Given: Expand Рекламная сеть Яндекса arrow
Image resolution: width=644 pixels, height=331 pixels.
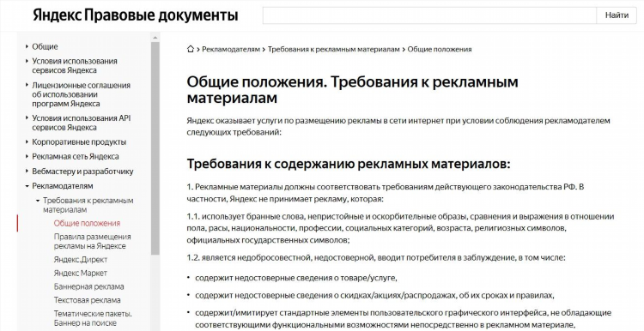Looking at the screenshot, I should [27, 157].
